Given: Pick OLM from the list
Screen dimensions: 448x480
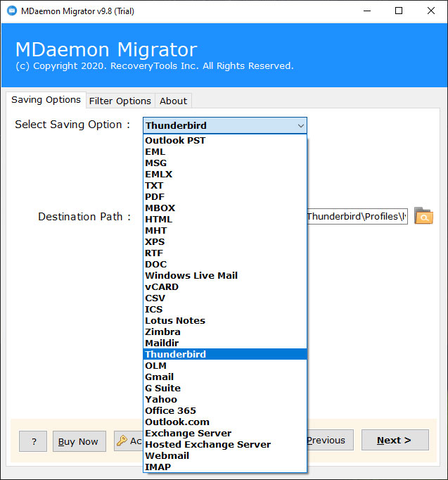Looking at the screenshot, I should (x=225, y=365).
